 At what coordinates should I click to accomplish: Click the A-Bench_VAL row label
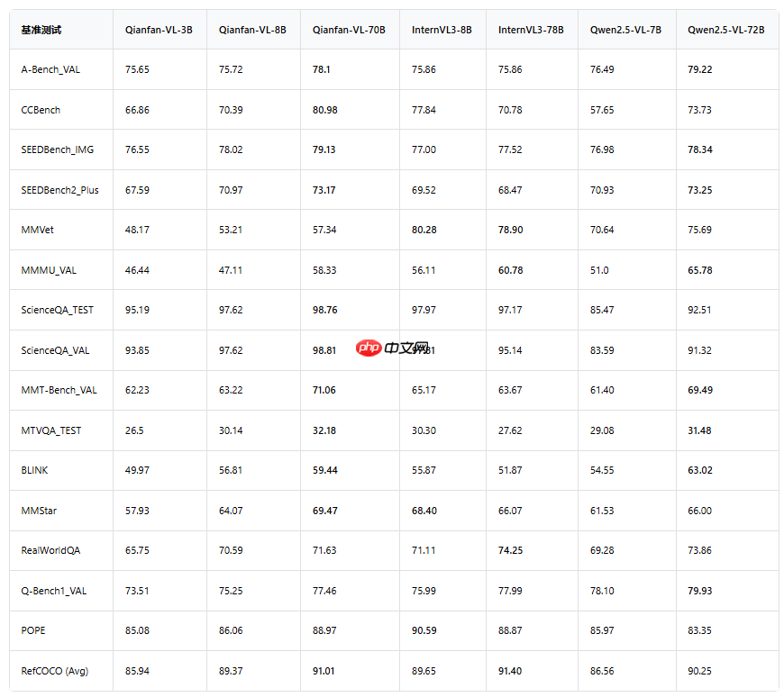coord(50,69)
